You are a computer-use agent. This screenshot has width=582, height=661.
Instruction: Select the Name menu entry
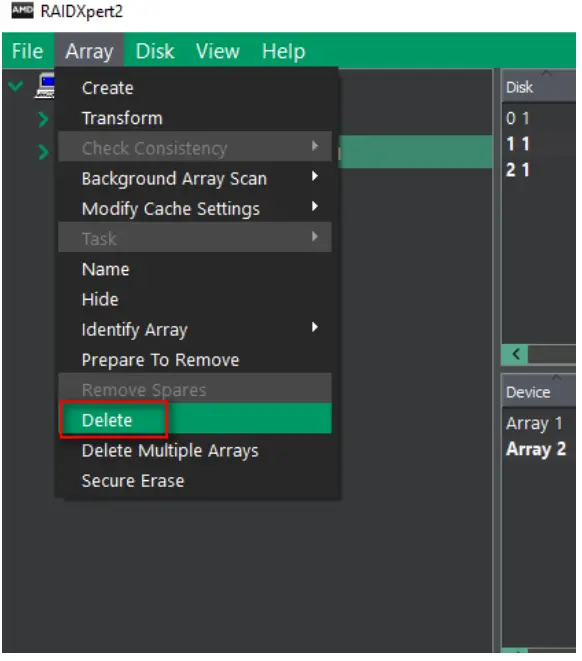click(195, 269)
